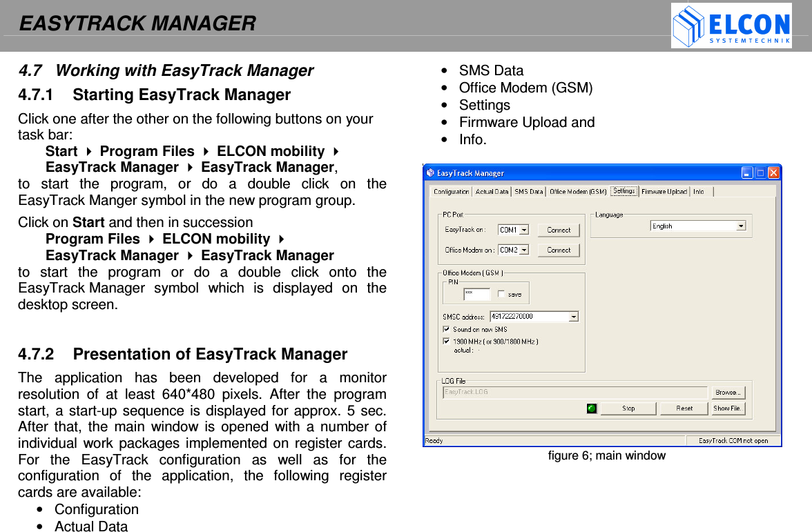Switch to the Configuration tab

click(450, 191)
